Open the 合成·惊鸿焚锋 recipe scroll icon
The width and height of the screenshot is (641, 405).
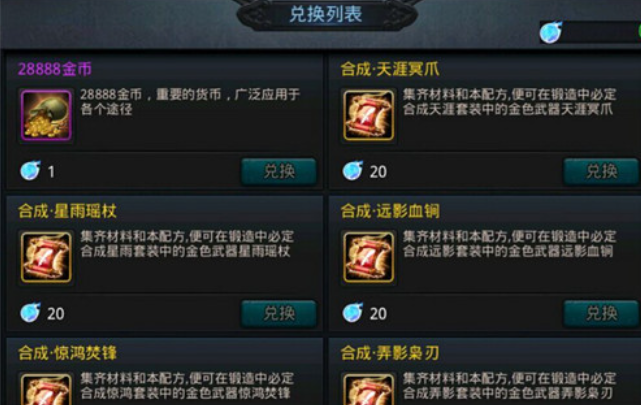[x=46, y=389]
